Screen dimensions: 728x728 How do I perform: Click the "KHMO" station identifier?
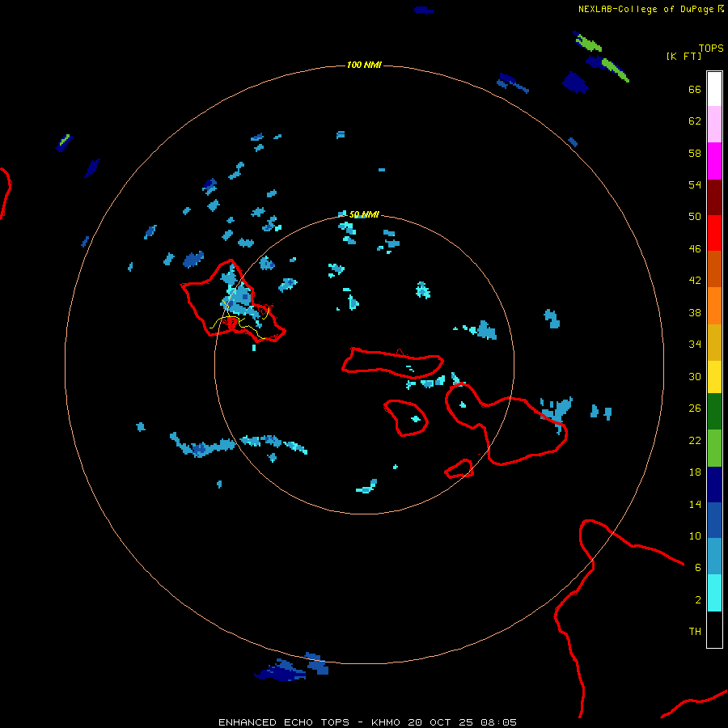tap(385, 722)
